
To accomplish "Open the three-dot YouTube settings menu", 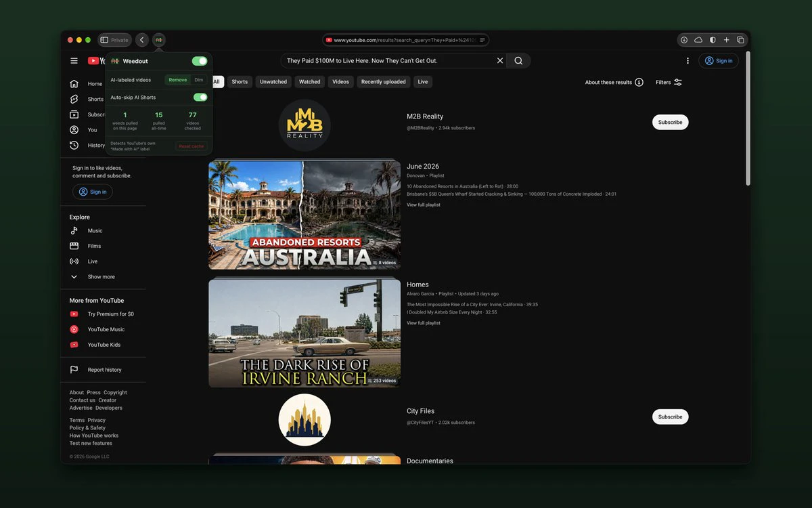I will pos(687,61).
